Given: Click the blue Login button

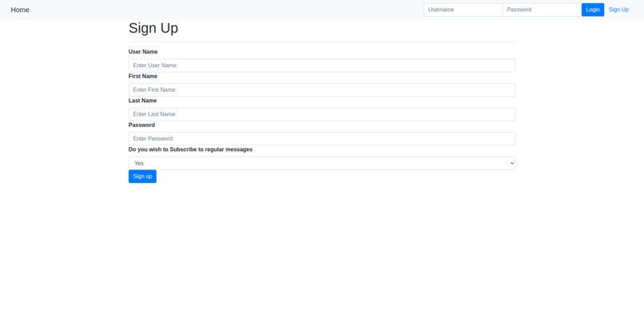Looking at the screenshot, I should [x=593, y=10].
